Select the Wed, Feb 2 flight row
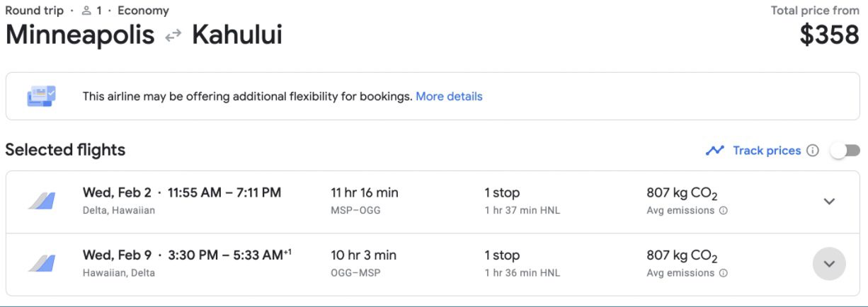Viewport: 868px width, 307px height. click(x=433, y=202)
